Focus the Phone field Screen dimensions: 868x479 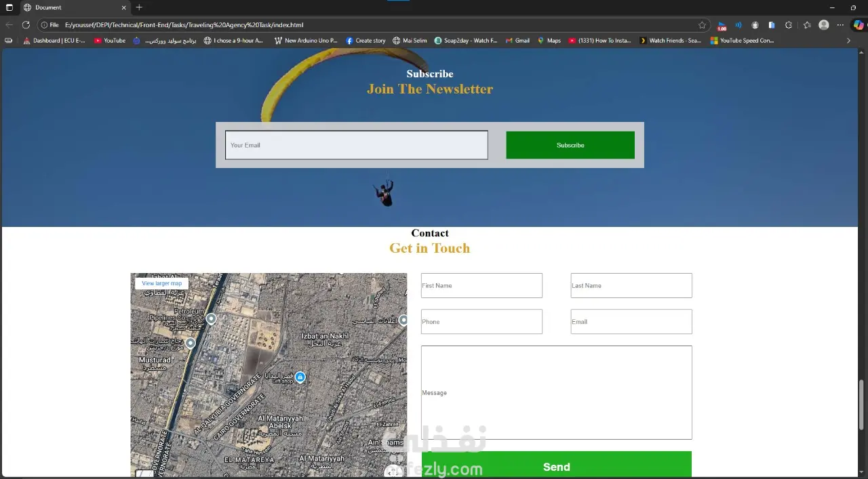pos(481,322)
